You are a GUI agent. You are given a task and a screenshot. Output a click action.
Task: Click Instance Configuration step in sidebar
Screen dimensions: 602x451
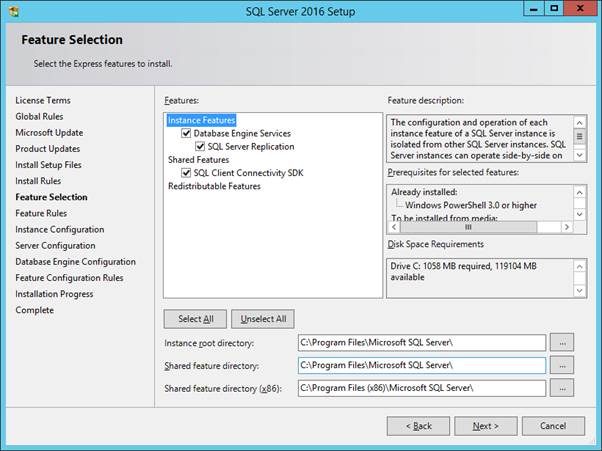60,229
